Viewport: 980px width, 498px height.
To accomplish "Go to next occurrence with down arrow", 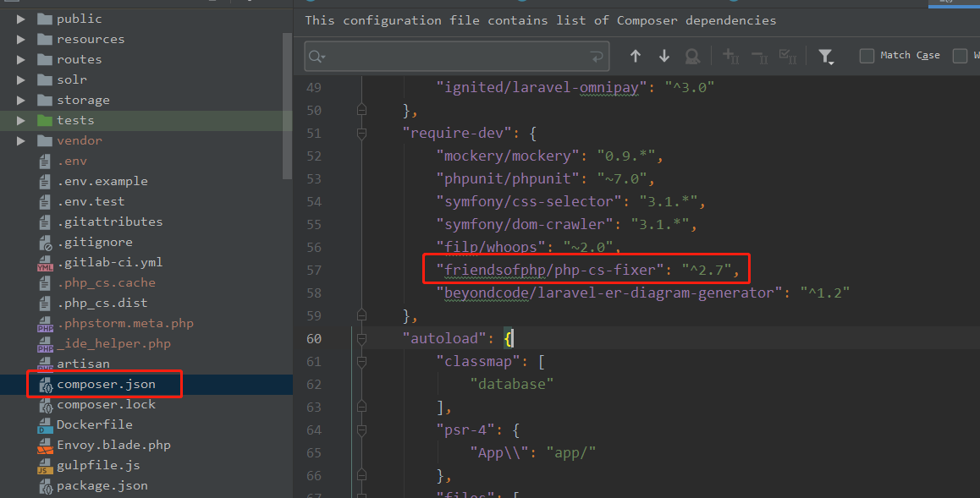I will (664, 56).
